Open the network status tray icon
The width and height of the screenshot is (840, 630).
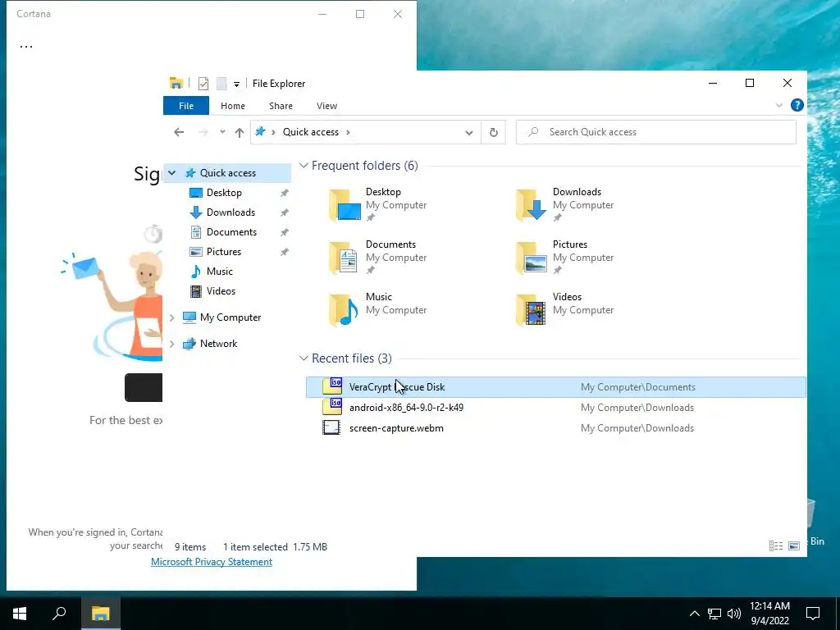(x=714, y=614)
